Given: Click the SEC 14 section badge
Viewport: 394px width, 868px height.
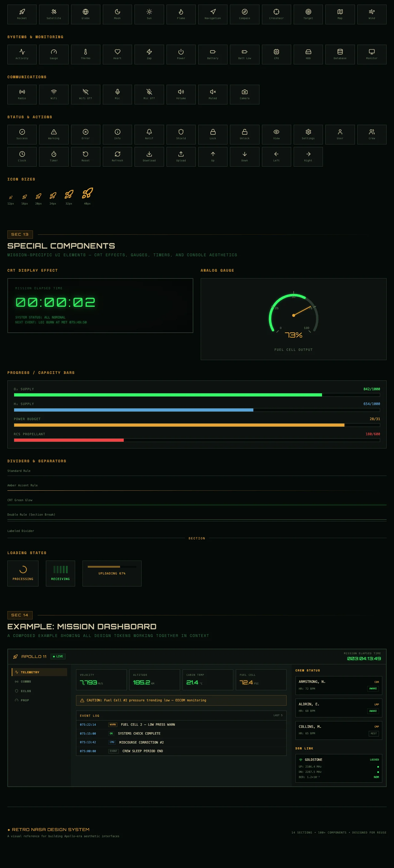Looking at the screenshot, I should [20, 615].
